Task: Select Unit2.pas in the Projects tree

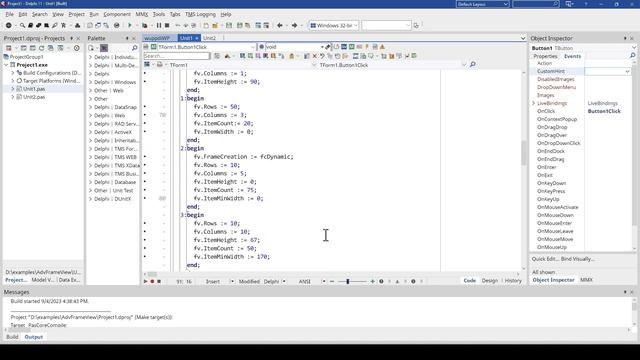Action: coord(34,97)
